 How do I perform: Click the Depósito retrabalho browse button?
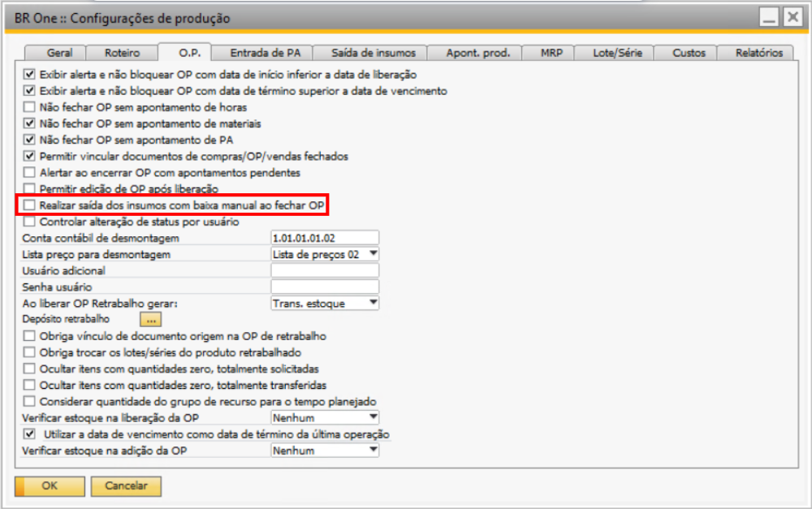(x=151, y=320)
